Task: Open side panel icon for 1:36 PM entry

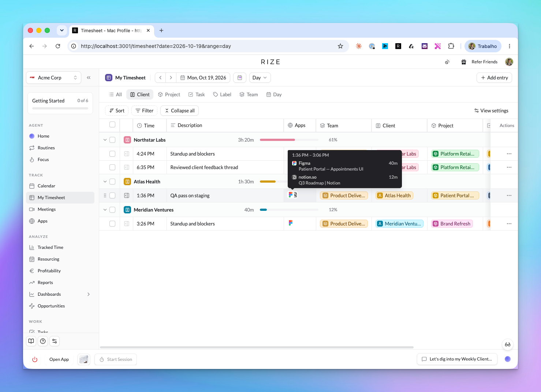Action: pyautogui.click(x=127, y=195)
